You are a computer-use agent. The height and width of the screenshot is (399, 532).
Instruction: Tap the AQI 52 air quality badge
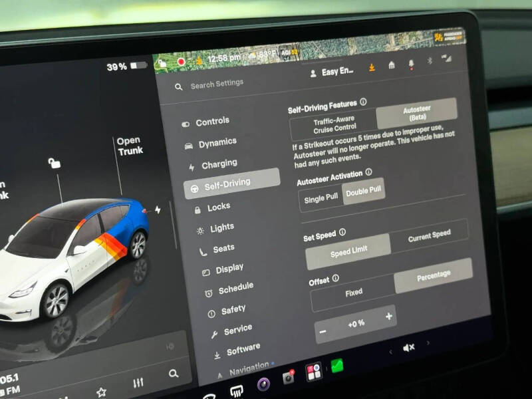[289, 53]
